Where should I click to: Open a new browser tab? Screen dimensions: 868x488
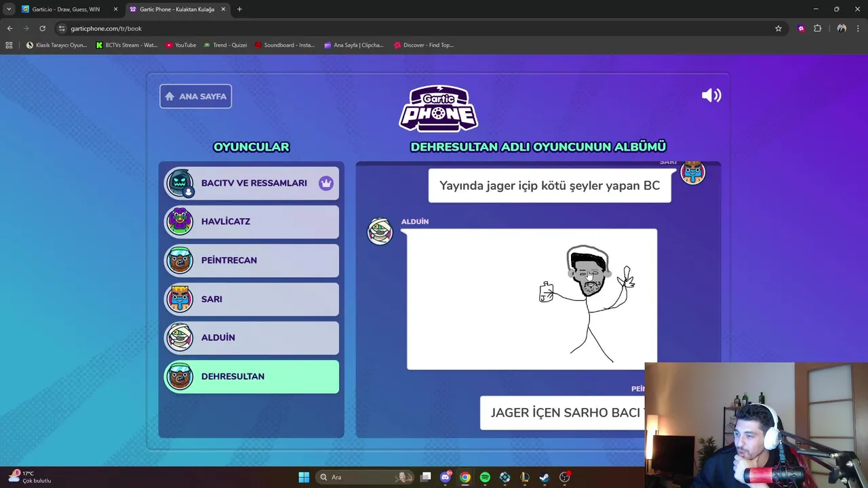[239, 9]
